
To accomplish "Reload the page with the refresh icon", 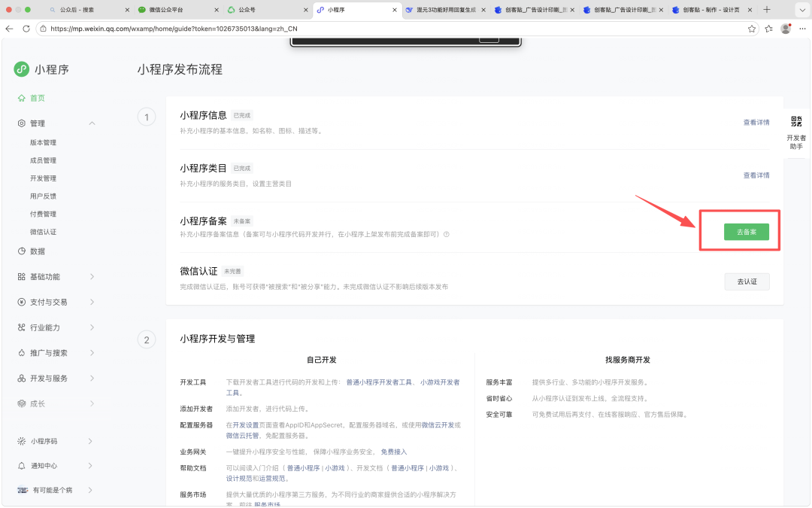I will tap(26, 29).
